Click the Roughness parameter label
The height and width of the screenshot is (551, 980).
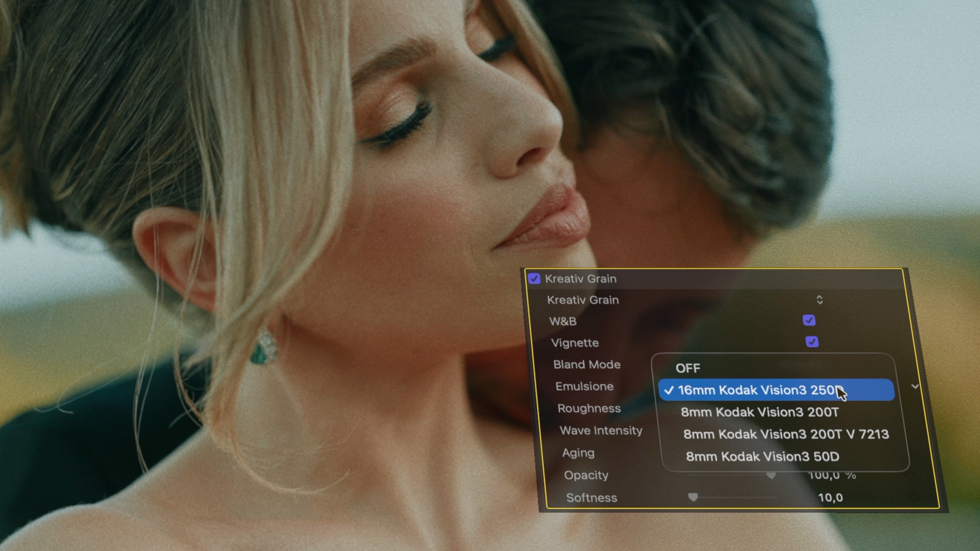pos(589,408)
